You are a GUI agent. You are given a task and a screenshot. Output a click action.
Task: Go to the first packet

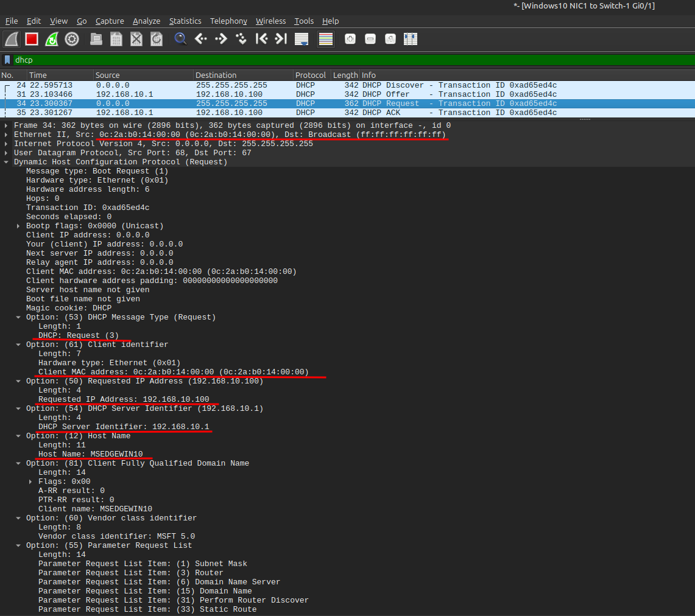[261, 39]
